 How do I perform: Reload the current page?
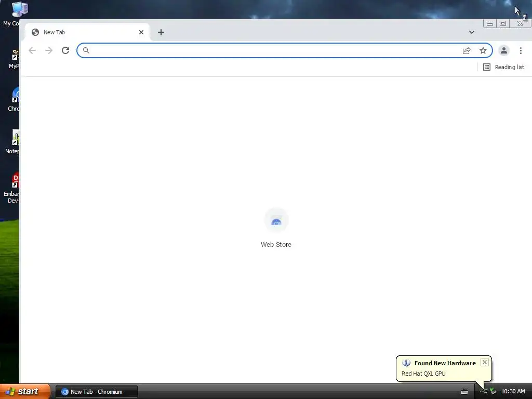coord(65,50)
